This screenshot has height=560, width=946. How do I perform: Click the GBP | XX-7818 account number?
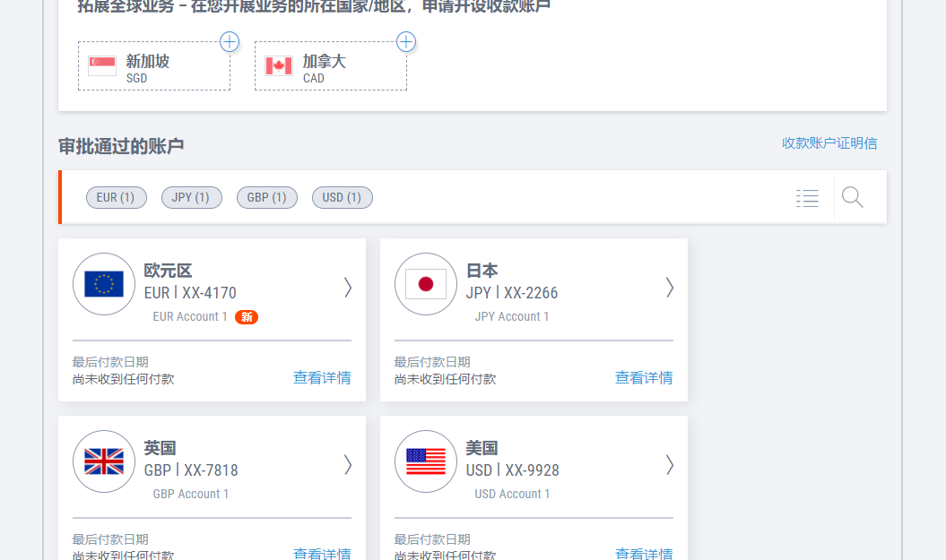(x=191, y=470)
